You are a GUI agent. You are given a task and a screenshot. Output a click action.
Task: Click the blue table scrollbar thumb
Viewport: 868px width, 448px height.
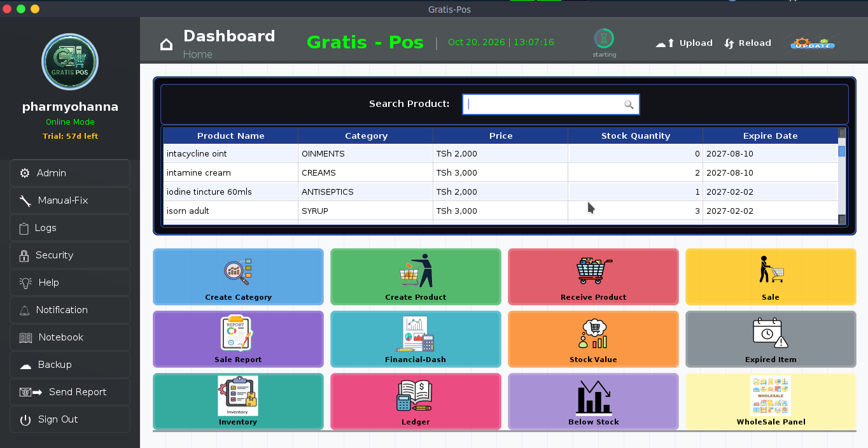coord(842,151)
